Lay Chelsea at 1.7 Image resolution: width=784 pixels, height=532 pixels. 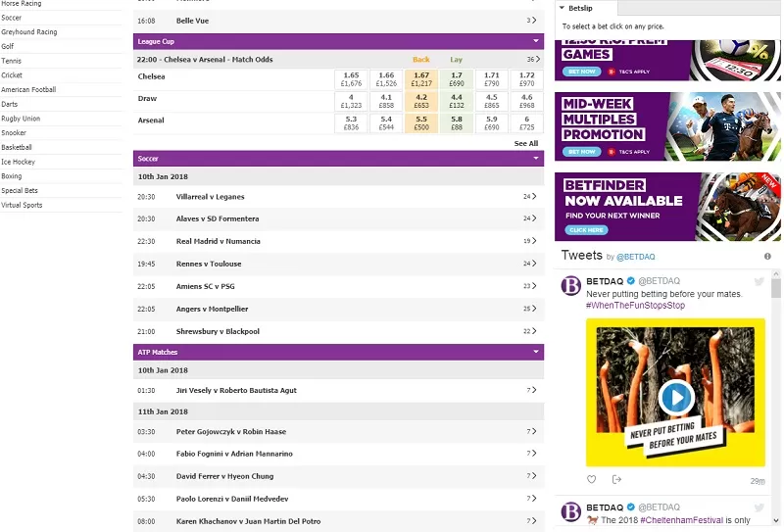457,79
